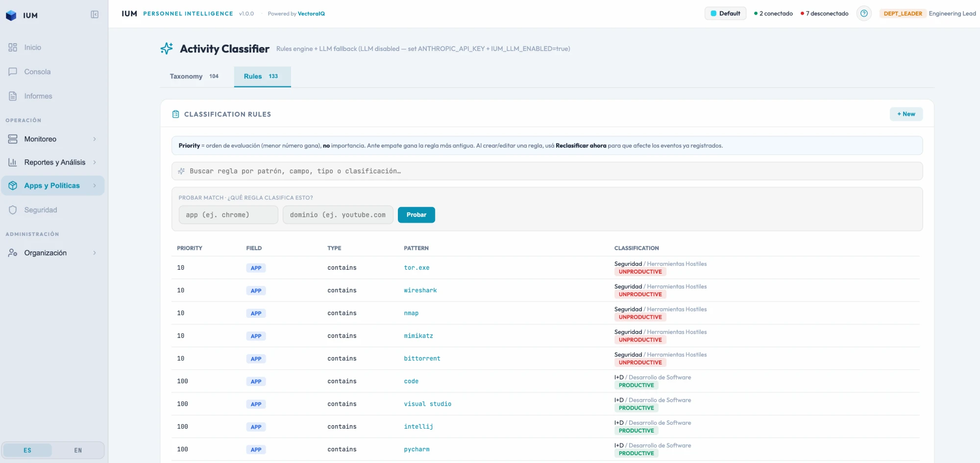This screenshot has width=980, height=463.
Task: Click UNPRODUCTIVE badge in wireshark row
Action: (x=640, y=294)
